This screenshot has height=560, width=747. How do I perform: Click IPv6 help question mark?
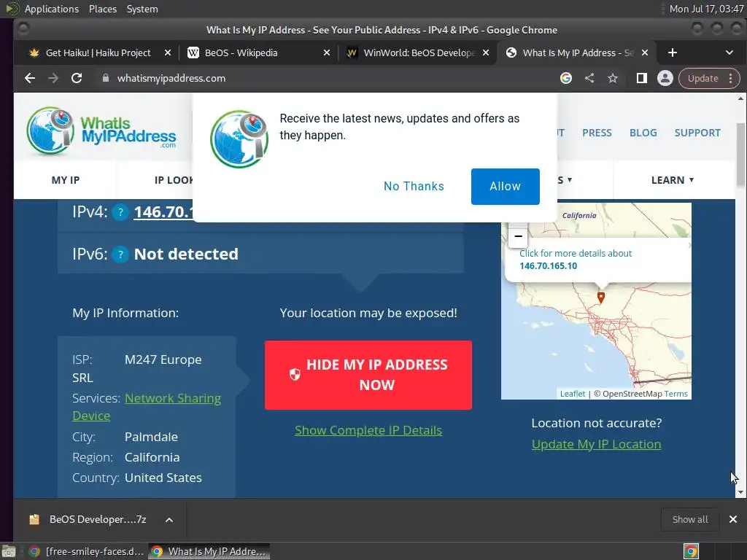tap(120, 254)
